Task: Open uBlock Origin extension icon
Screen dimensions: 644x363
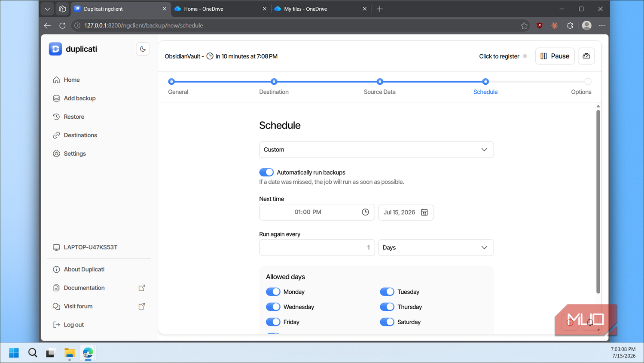Action: pyautogui.click(x=540, y=26)
